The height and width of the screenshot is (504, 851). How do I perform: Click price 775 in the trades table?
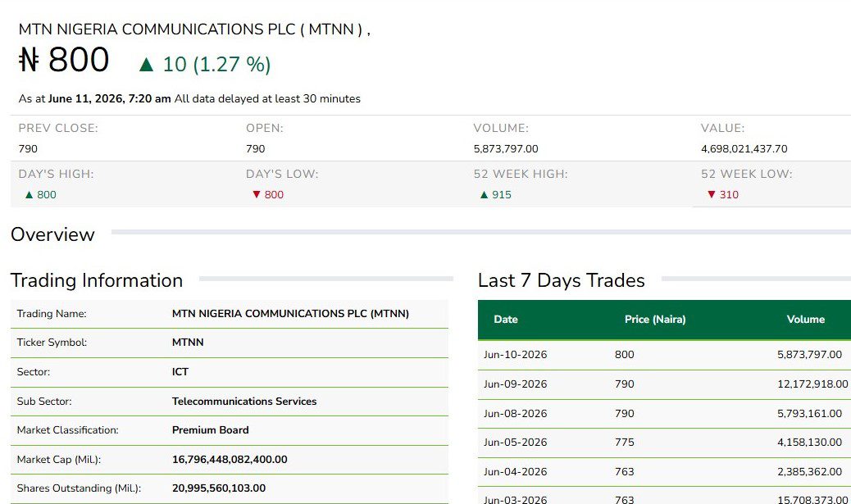coord(624,443)
